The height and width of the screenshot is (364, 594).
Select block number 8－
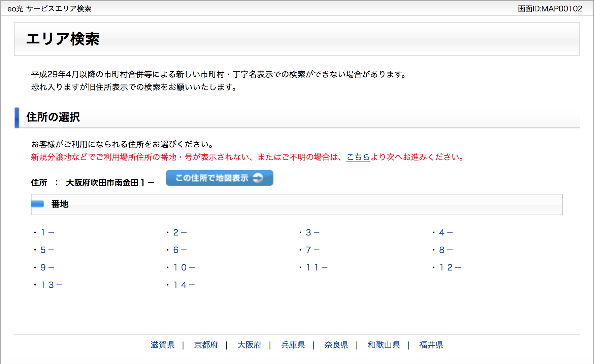(446, 250)
